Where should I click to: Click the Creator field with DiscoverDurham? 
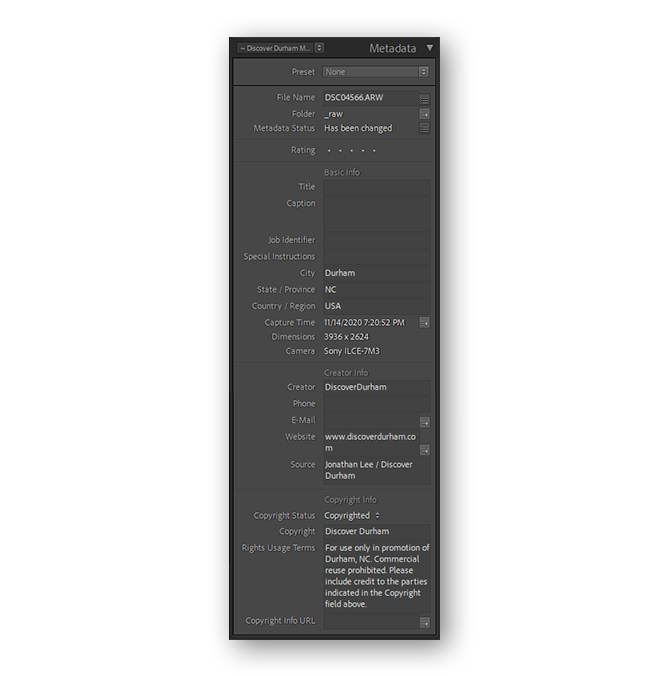[376, 387]
